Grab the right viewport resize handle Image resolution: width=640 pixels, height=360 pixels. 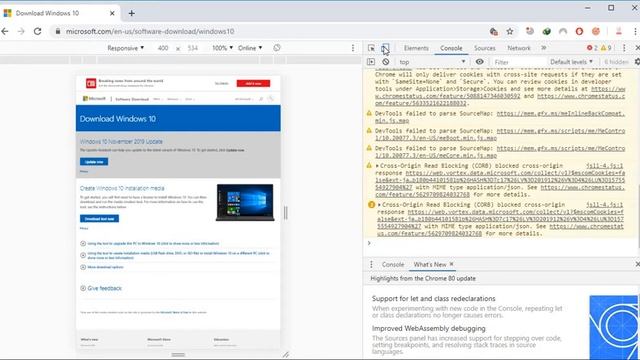(285, 213)
